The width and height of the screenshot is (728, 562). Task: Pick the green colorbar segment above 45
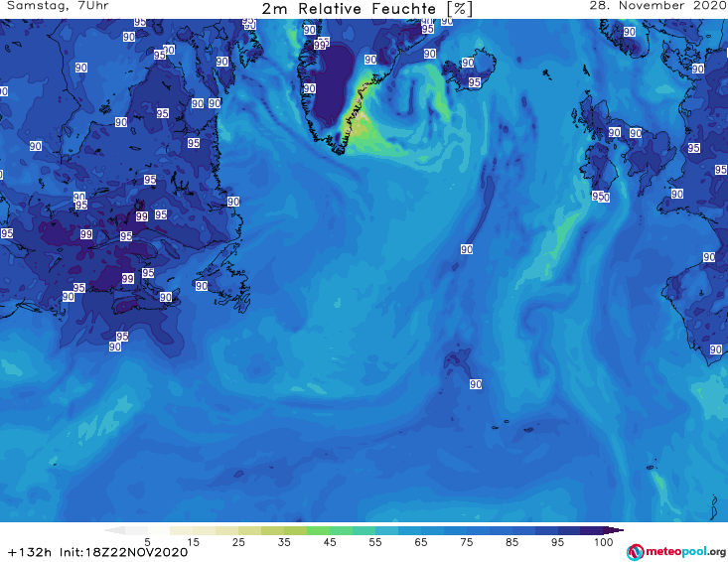pos(318,530)
